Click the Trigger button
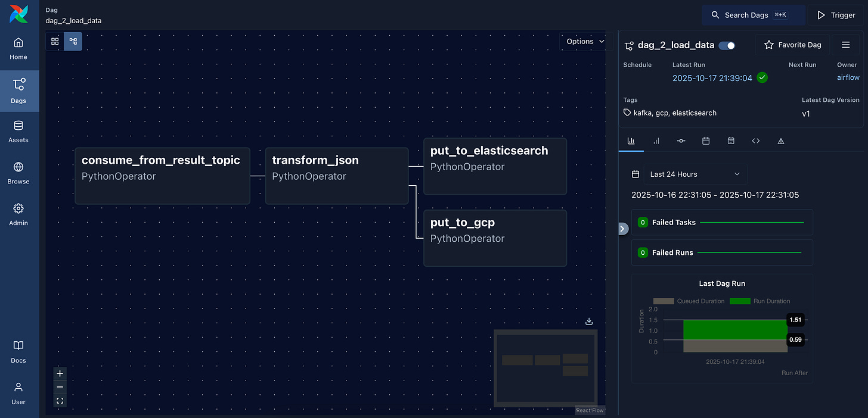 [836, 15]
